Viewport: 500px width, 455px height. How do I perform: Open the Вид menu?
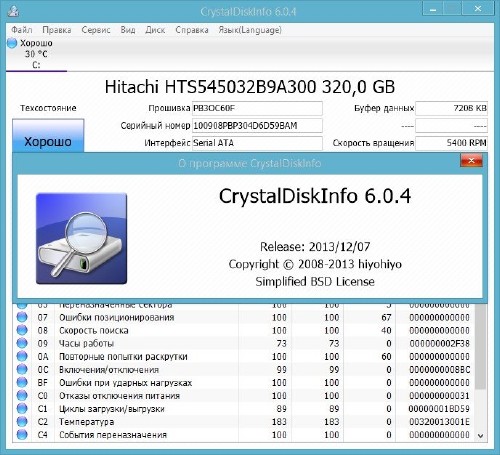[x=128, y=30]
